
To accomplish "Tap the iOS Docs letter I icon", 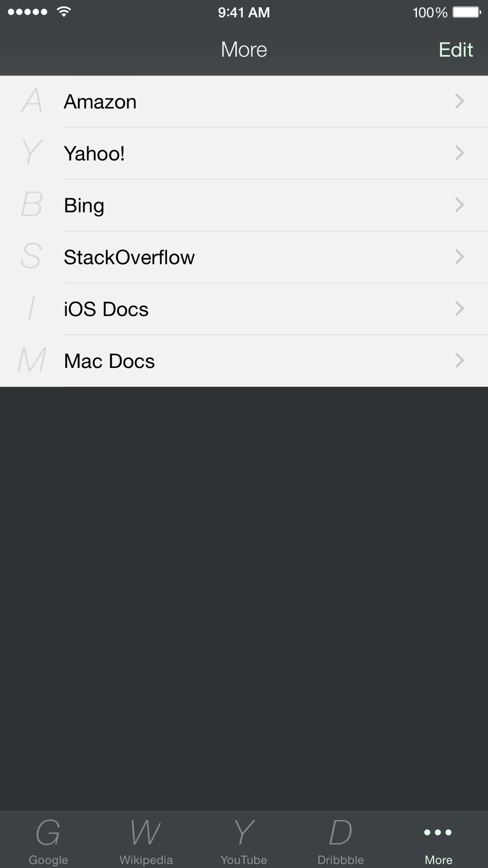I will 32,309.
